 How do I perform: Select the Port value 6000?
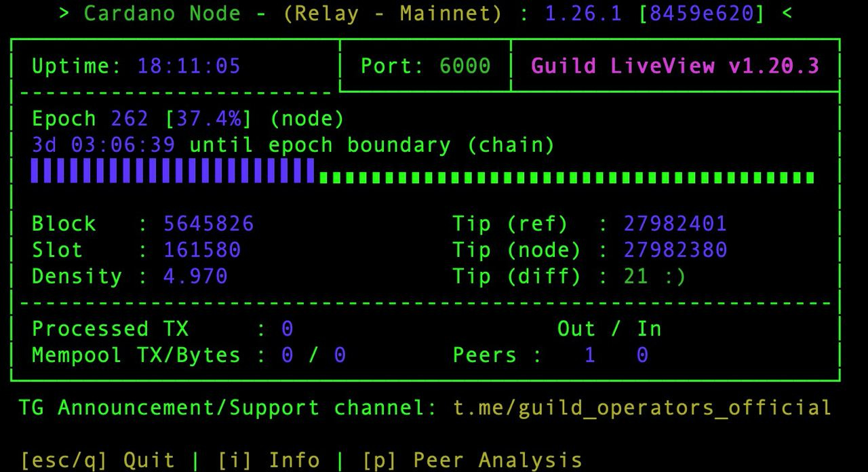coord(465,66)
